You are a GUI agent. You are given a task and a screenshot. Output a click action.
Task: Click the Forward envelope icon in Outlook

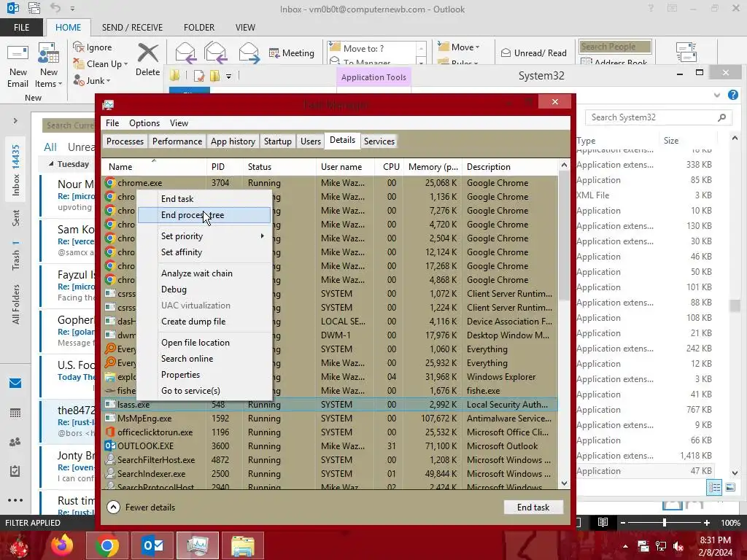[x=249, y=52]
